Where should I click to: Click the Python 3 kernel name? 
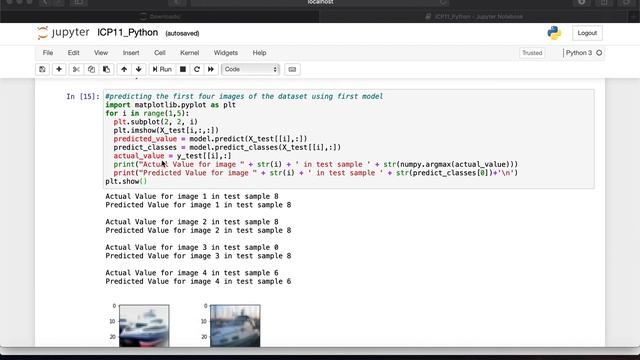[579, 53]
